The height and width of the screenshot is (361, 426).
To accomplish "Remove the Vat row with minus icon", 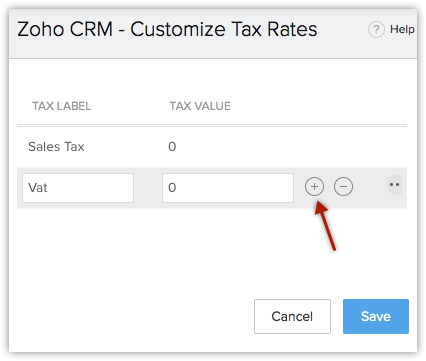I will point(343,187).
